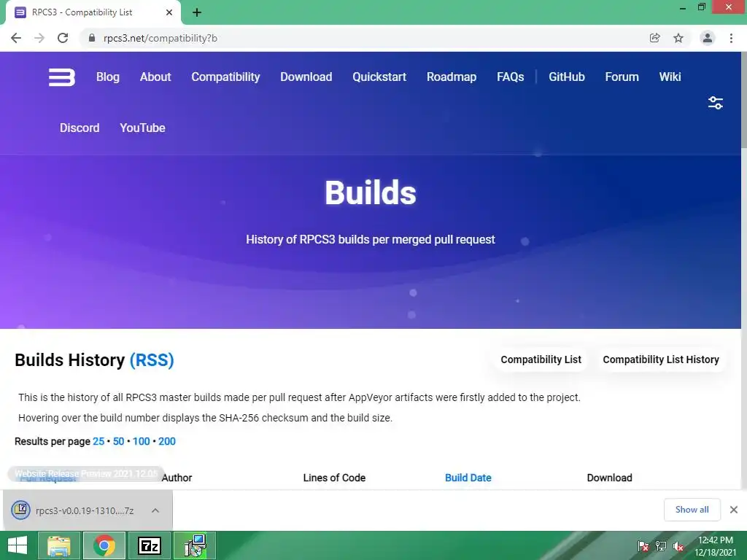Click the installer icon on the taskbar
Viewport: 747px width, 560px height.
tap(194, 545)
